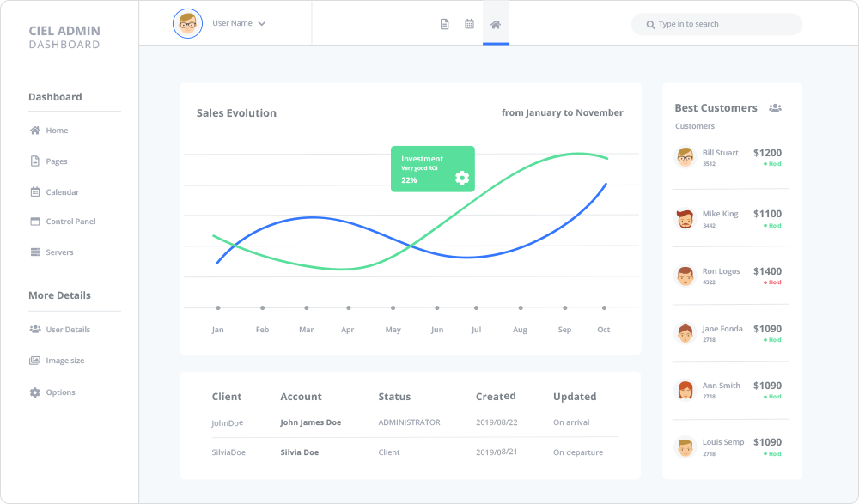
Task: Go to Image size menu item
Action: (64, 361)
